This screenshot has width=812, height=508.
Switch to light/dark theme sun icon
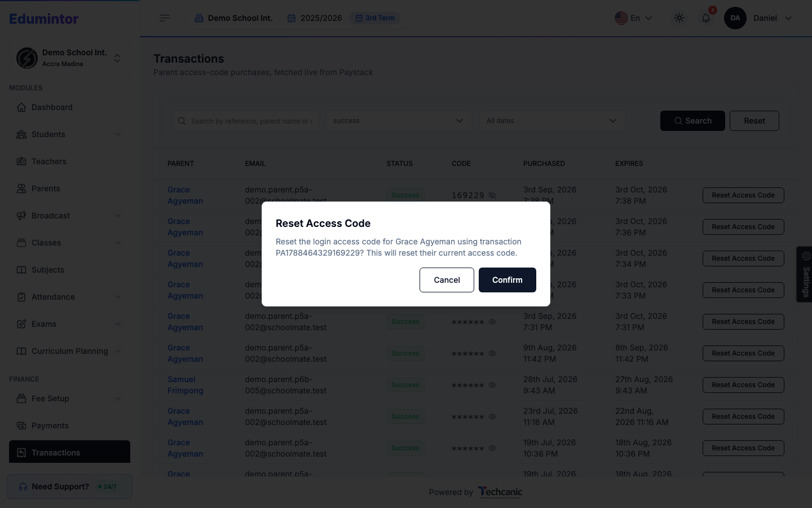pos(679,18)
